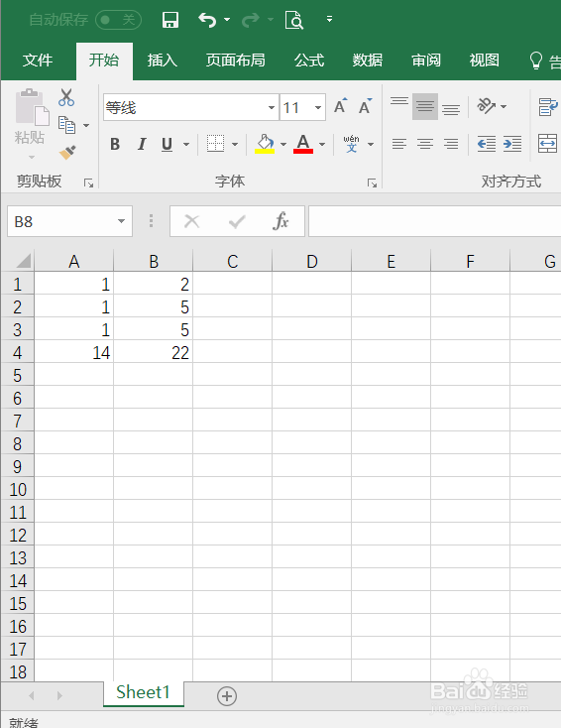Open the font size dropdown arrow

(x=318, y=107)
